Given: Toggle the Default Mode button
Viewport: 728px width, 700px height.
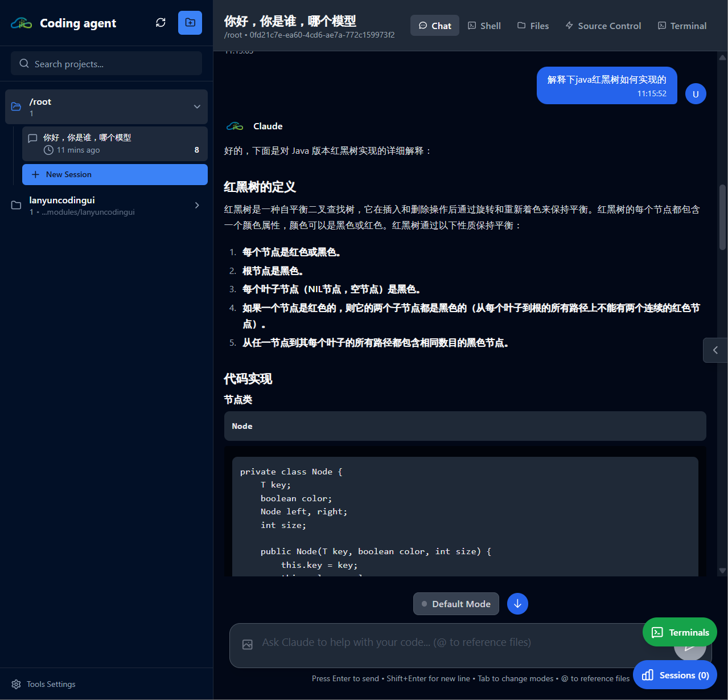Looking at the screenshot, I should pos(456,604).
